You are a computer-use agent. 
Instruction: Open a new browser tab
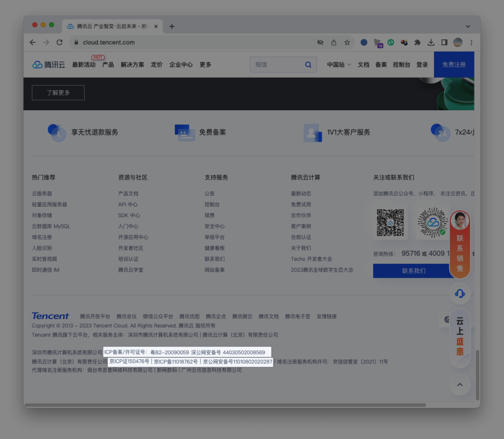172,27
